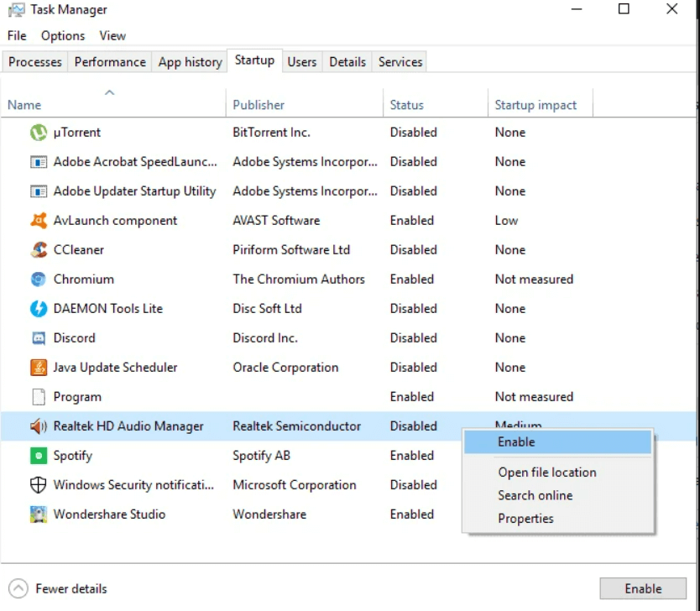Collapse the Fewer details chevron
Screen dimensions: 700x611
19,588
